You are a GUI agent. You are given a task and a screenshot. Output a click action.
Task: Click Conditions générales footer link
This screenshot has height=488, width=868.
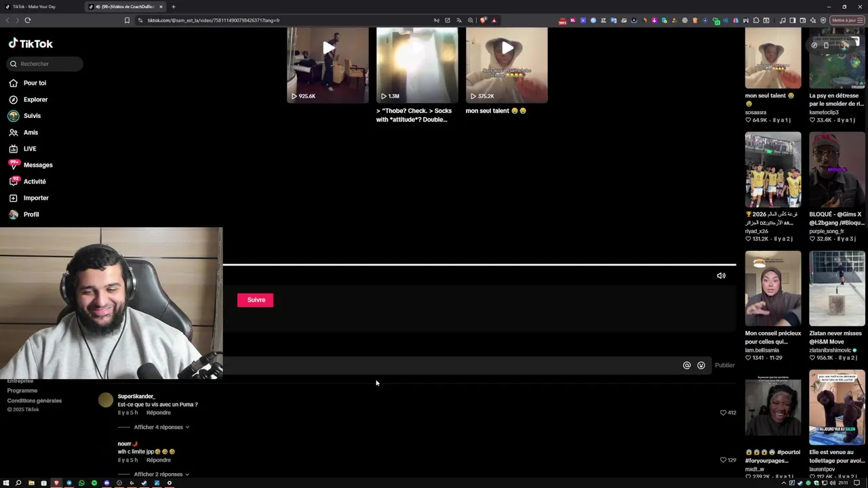[x=35, y=401]
